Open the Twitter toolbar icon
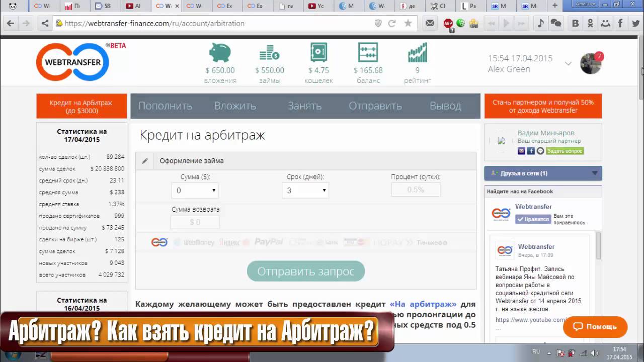644x362 pixels. 635,23
